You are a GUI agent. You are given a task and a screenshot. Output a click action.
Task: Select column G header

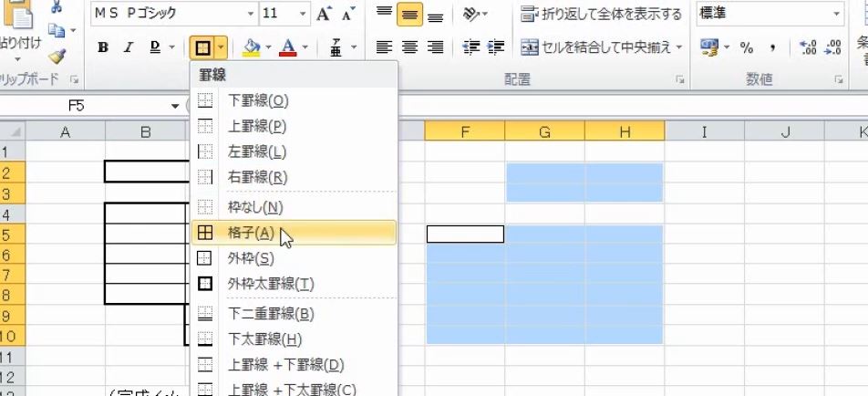click(544, 131)
